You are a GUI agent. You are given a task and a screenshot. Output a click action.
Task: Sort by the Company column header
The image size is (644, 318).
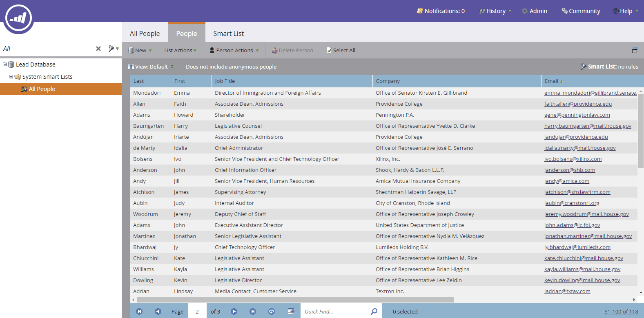point(457,81)
